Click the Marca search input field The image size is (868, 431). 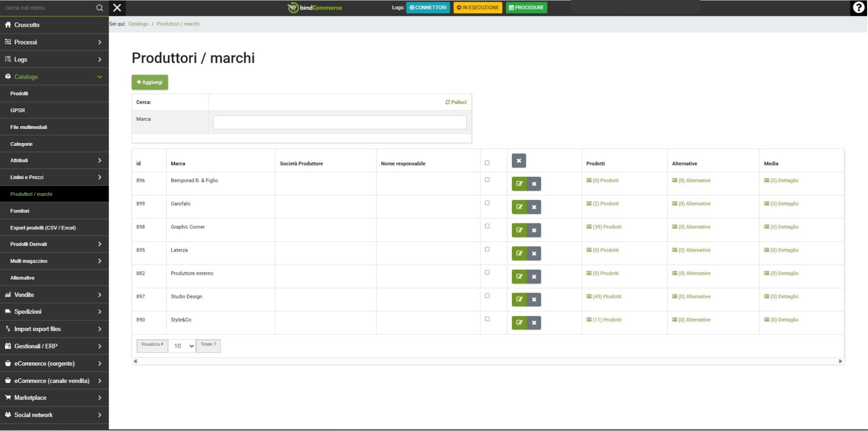pos(339,122)
